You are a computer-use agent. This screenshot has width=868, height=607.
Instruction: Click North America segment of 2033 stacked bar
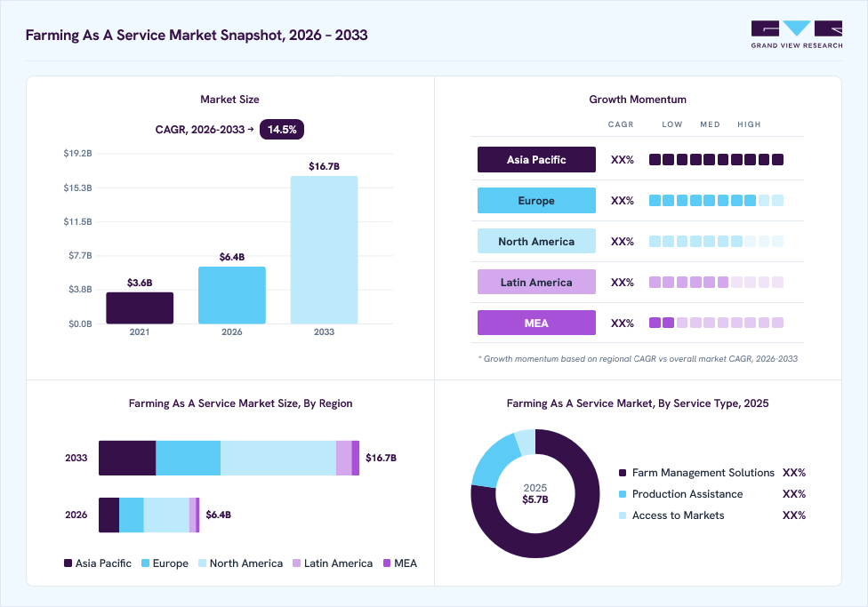[277, 458]
